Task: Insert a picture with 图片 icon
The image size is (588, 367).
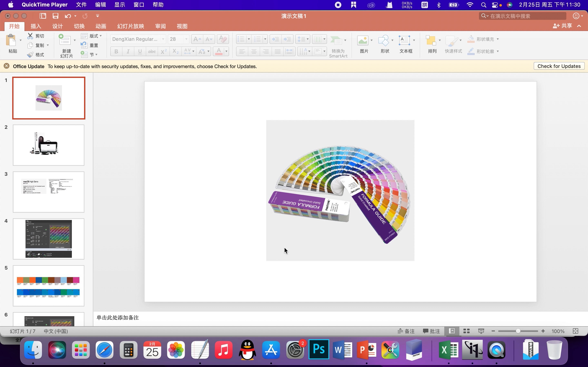Action: click(x=363, y=41)
